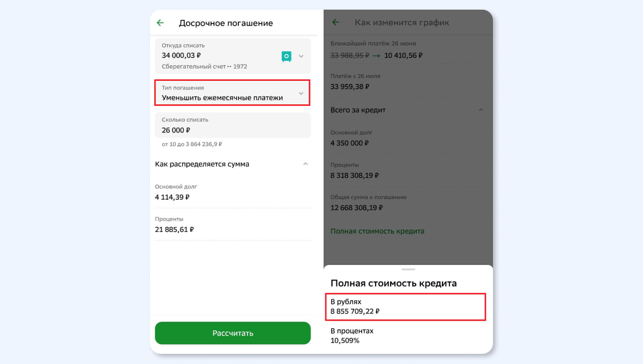Click the teal savings account safe icon
643x364 pixels.
tap(287, 56)
